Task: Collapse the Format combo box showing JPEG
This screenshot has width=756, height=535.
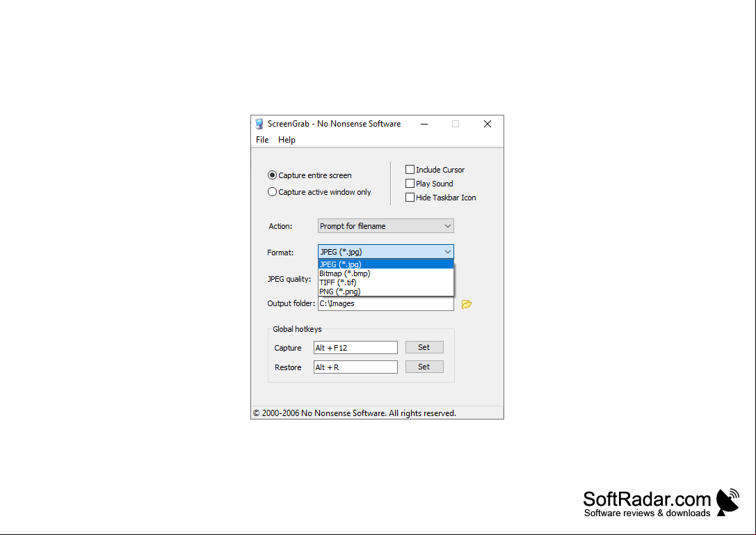Action: (386, 252)
